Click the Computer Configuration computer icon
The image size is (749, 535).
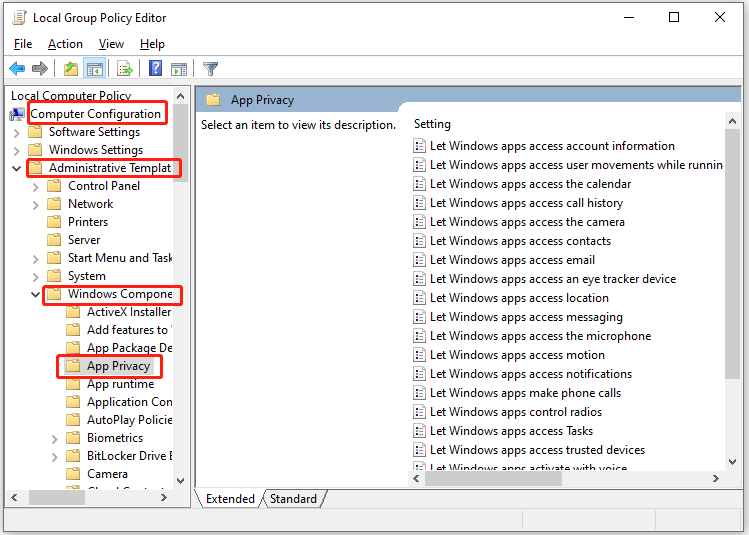[17, 114]
